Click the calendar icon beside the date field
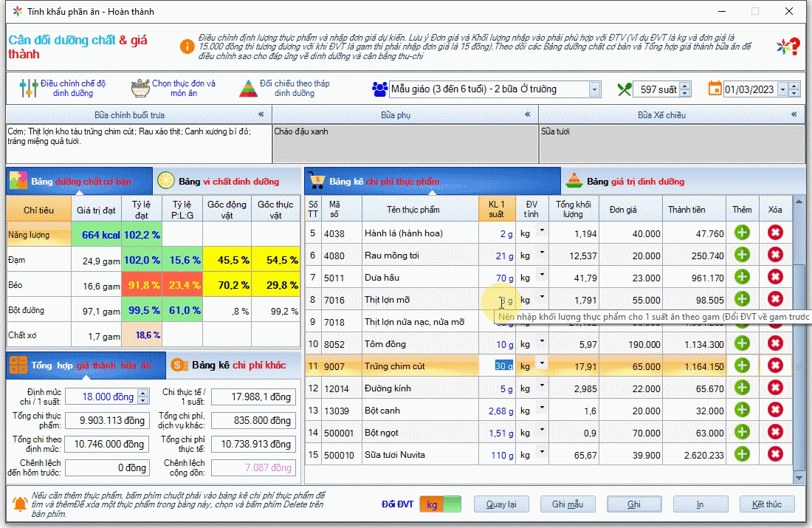Screen dimensions: 812x528 (715, 89)
